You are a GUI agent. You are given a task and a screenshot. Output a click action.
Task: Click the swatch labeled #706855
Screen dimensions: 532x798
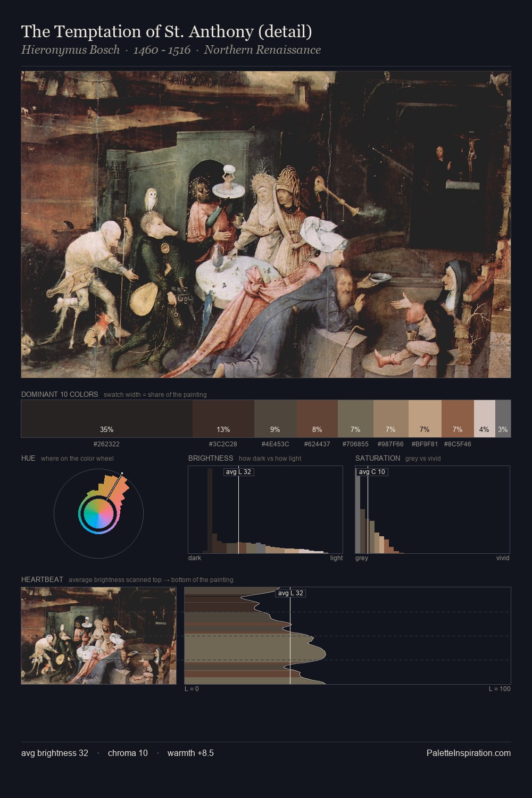tap(355, 419)
